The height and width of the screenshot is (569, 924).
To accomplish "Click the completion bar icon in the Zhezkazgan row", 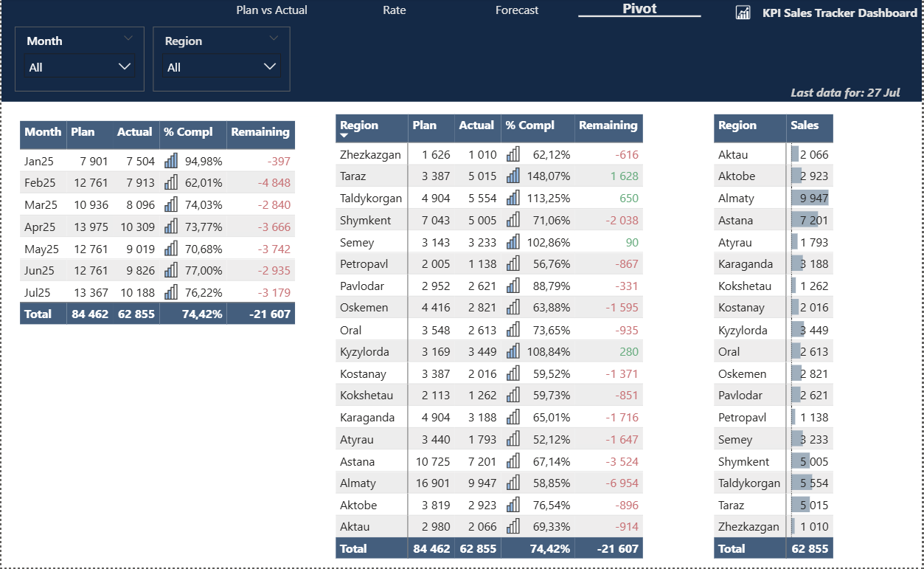I will click(x=513, y=154).
